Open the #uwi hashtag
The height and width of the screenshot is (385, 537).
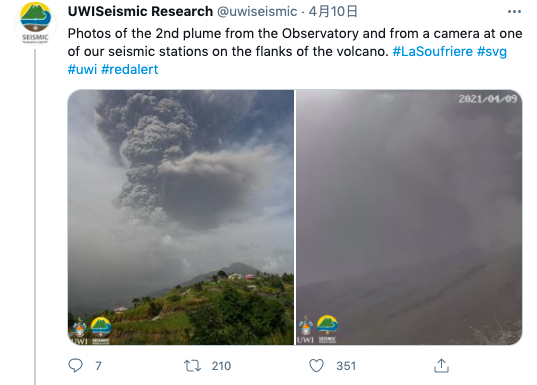[x=82, y=69]
